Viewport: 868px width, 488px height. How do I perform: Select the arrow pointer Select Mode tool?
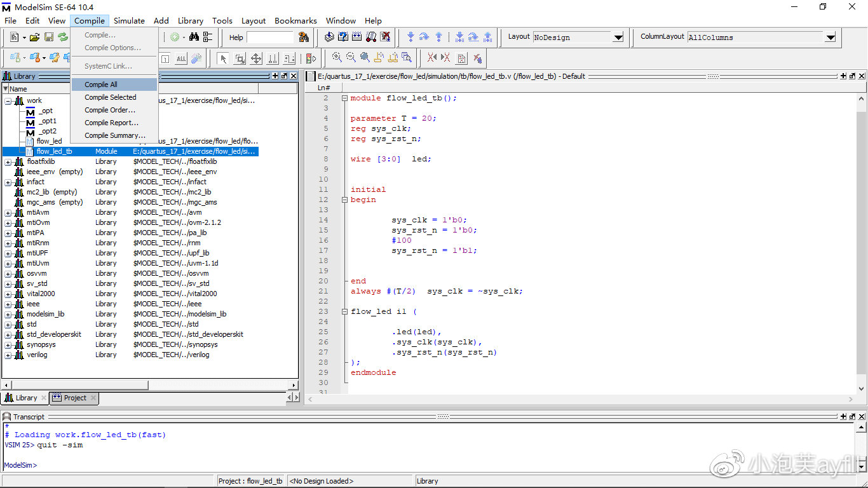tap(223, 58)
